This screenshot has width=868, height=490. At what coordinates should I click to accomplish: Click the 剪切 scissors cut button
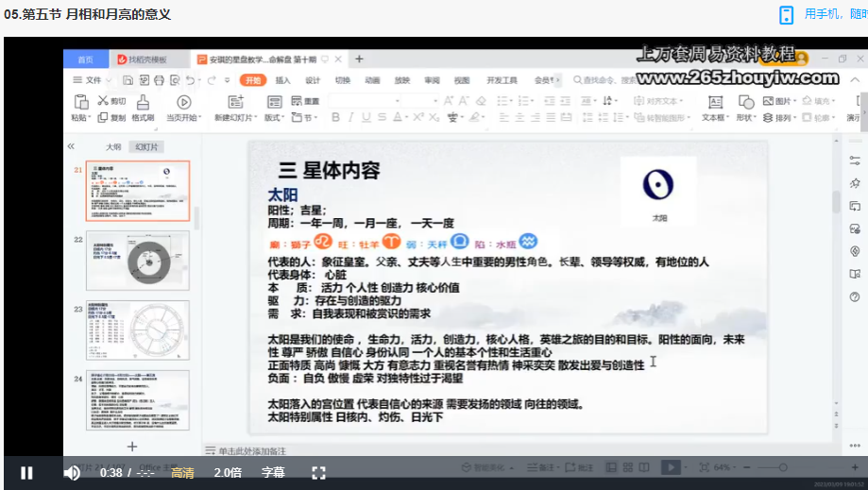coord(111,101)
